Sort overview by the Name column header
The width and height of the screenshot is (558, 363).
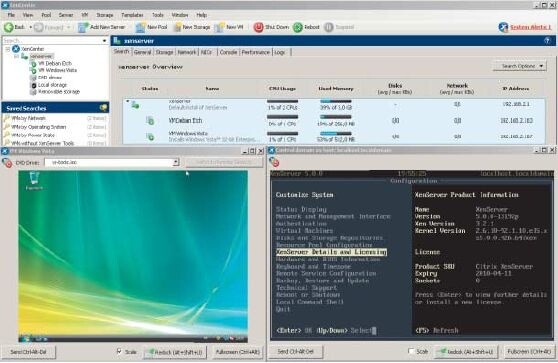[212, 89]
